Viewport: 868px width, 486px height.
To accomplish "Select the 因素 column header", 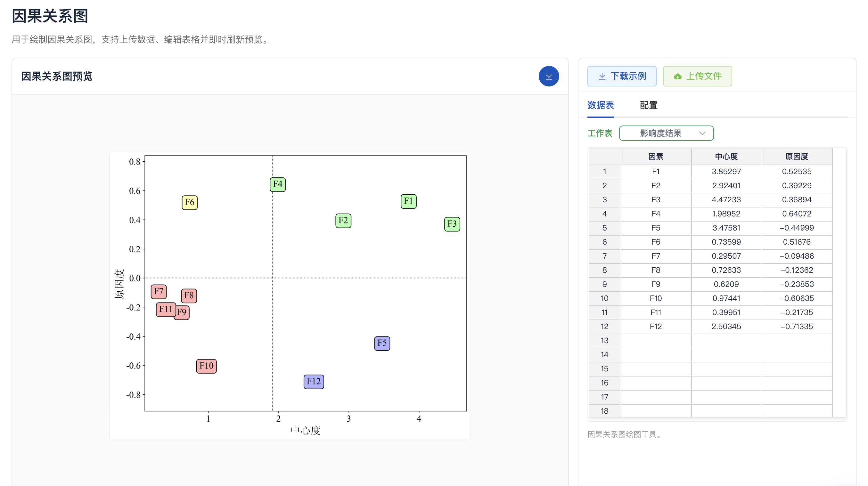I will tap(656, 157).
